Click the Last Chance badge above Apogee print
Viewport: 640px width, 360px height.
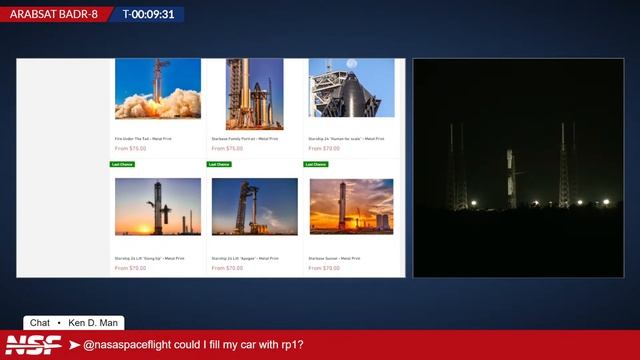219,164
